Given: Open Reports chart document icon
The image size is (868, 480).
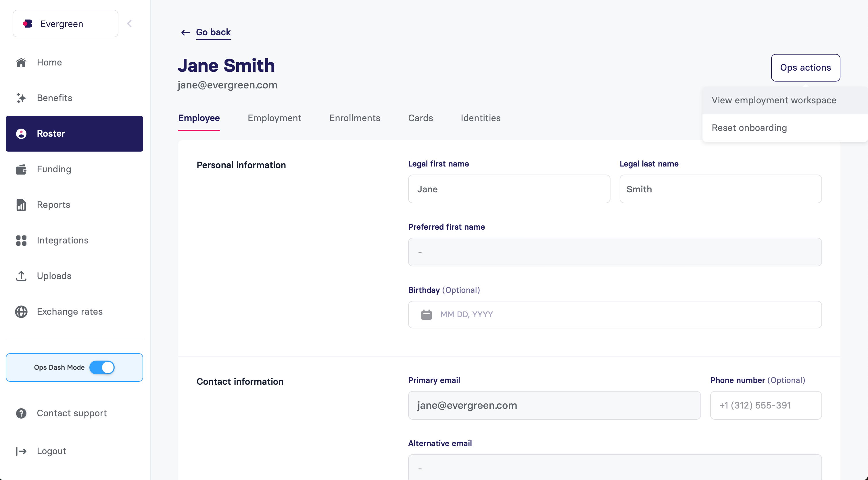Looking at the screenshot, I should tap(21, 205).
